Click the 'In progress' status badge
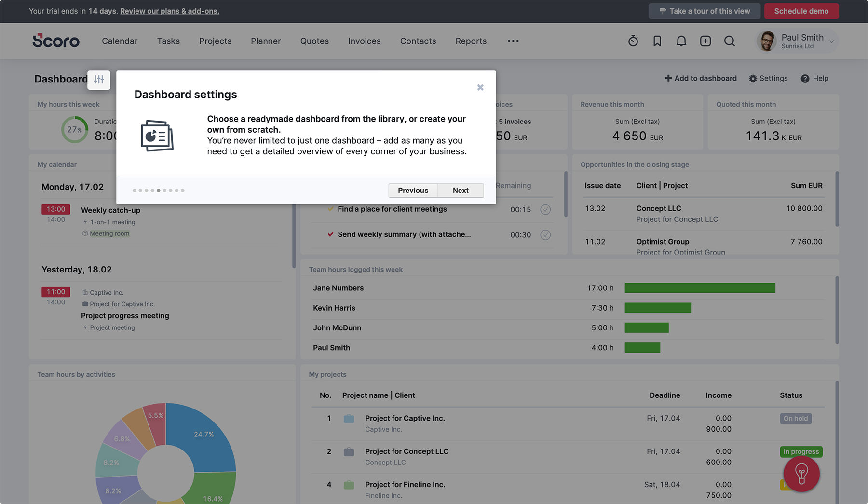868x504 pixels. (x=801, y=452)
